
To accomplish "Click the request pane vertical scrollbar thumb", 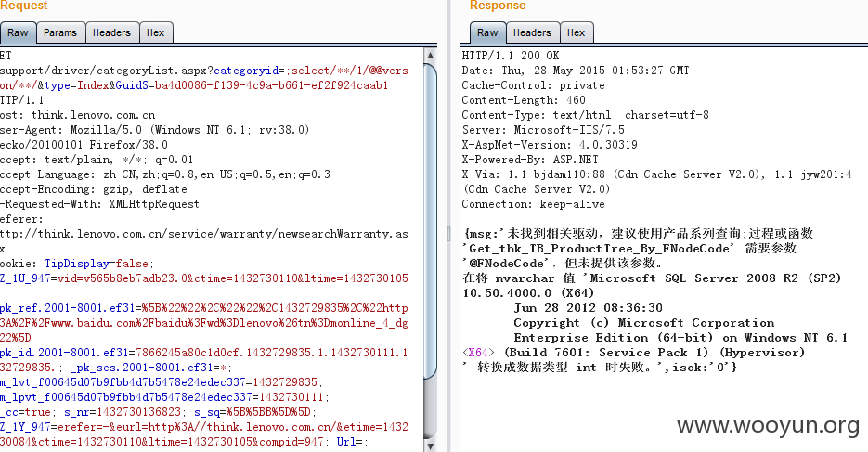I will tap(431, 221).
